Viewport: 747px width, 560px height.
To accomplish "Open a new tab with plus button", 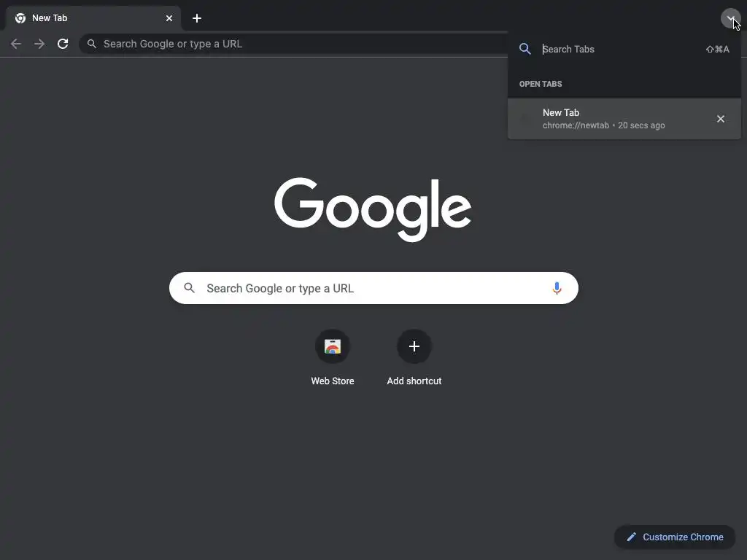I will pos(197,18).
